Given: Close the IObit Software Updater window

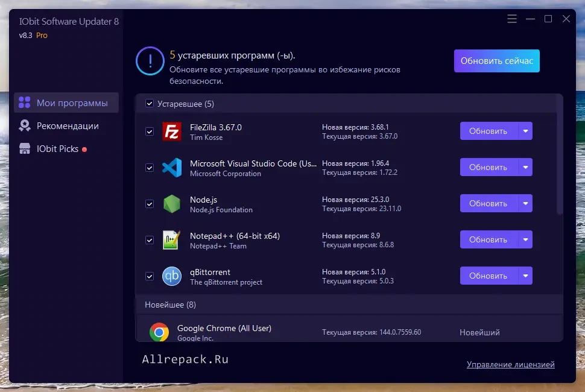Looking at the screenshot, I should pyautogui.click(x=566, y=19).
